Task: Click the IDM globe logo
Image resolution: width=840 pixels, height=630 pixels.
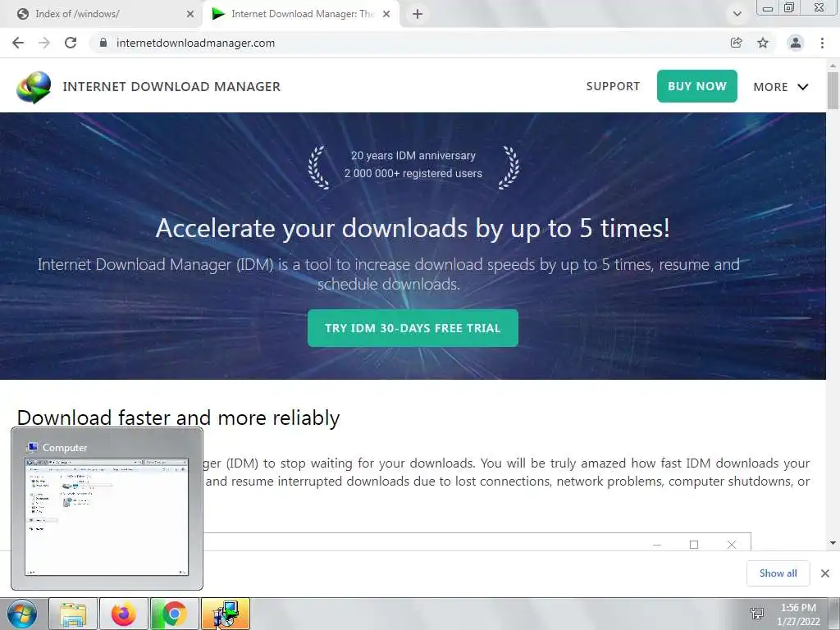Action: tap(34, 87)
